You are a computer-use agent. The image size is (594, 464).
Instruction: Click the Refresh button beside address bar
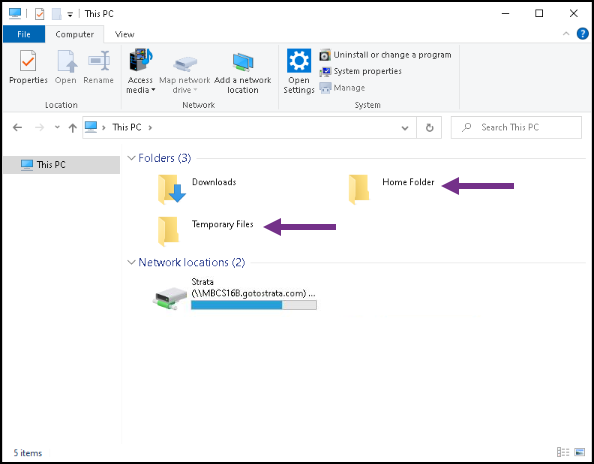pyautogui.click(x=429, y=128)
